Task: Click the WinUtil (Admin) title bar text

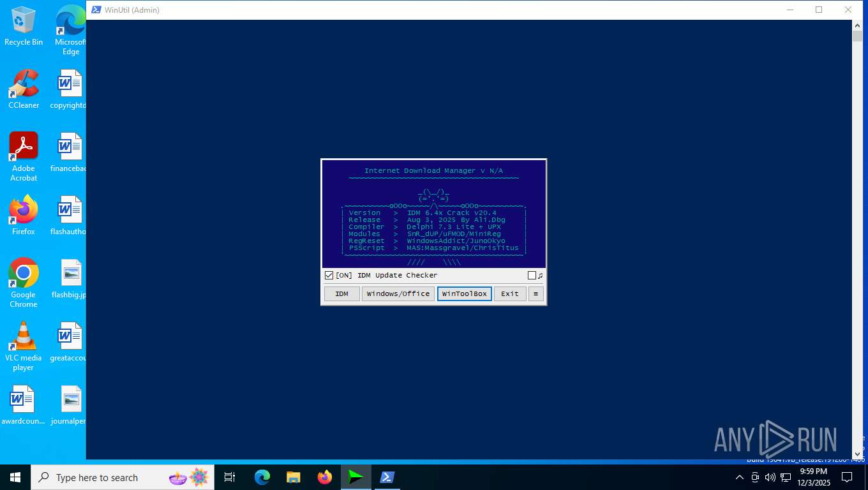Action: (x=132, y=10)
